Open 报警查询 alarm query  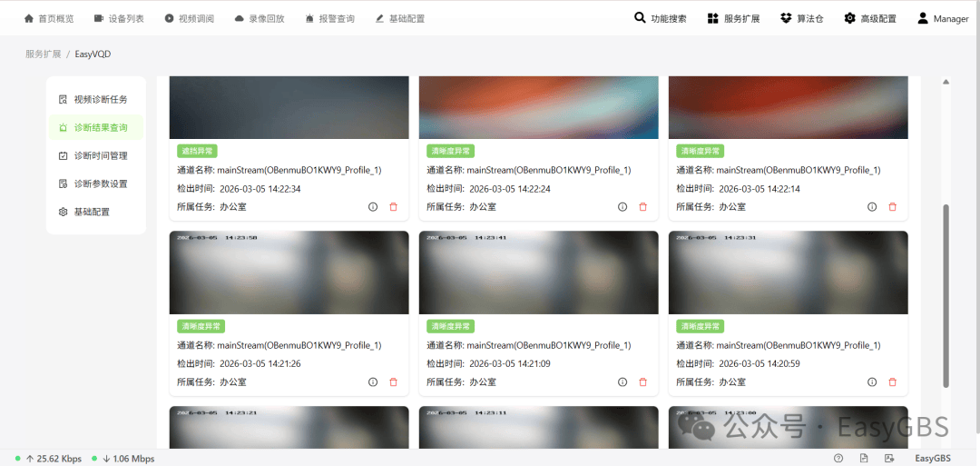coord(330,19)
